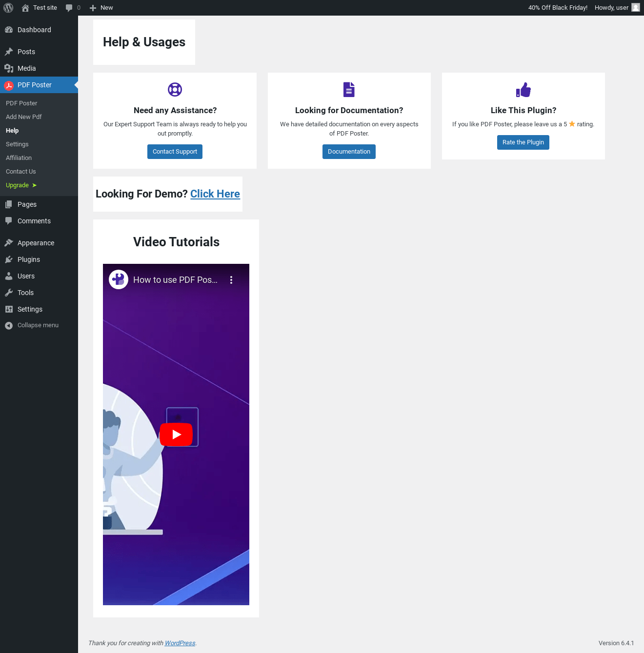Click the Media library icon
Viewport: 644px width, 653px height.
9,68
